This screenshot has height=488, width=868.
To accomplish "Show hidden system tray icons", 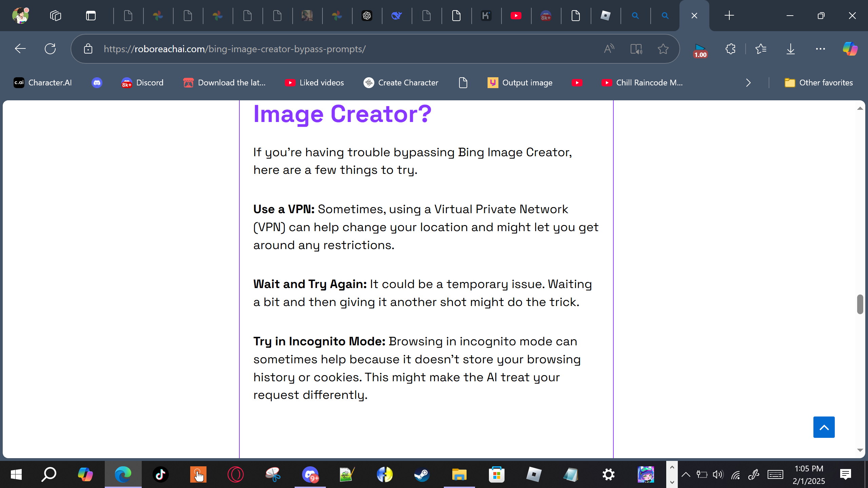I will (x=686, y=474).
